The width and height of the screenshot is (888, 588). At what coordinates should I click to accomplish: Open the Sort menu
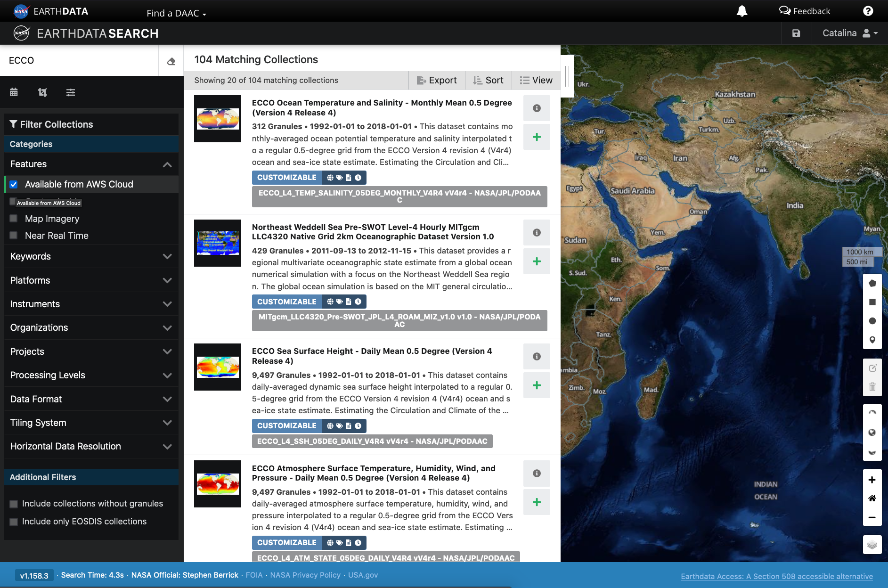(x=488, y=81)
